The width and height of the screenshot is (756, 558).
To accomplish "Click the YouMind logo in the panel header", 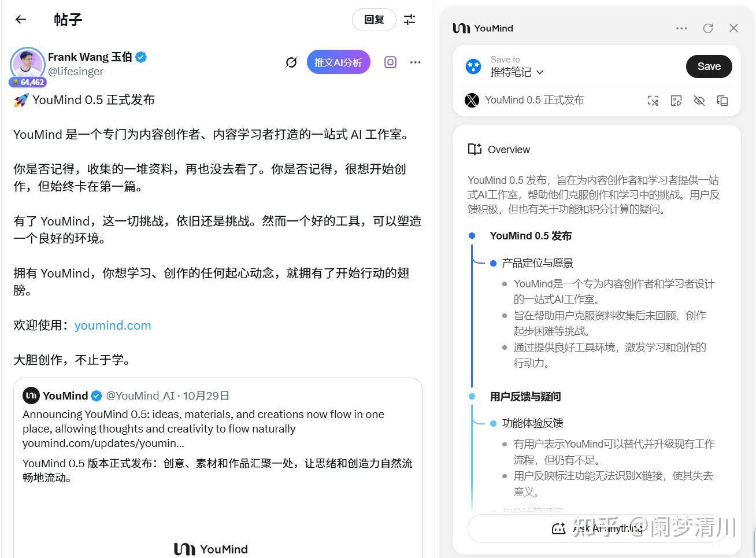I will click(x=462, y=28).
